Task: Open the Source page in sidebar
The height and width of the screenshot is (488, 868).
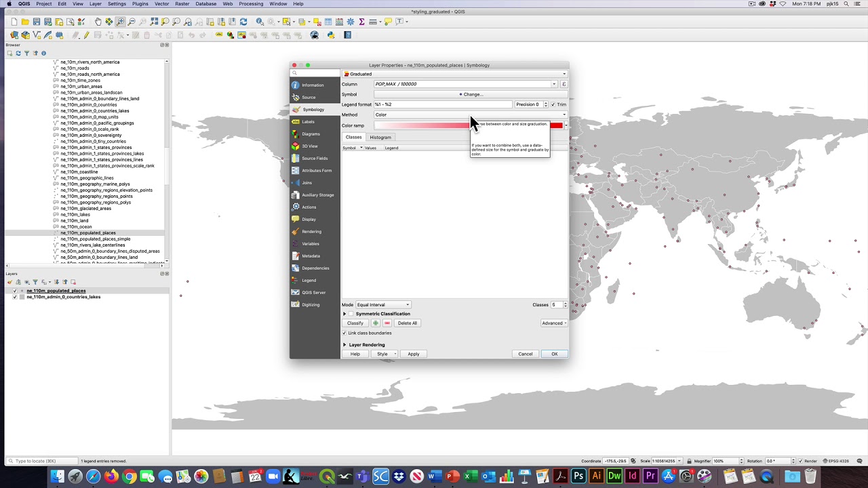Action: [315, 98]
